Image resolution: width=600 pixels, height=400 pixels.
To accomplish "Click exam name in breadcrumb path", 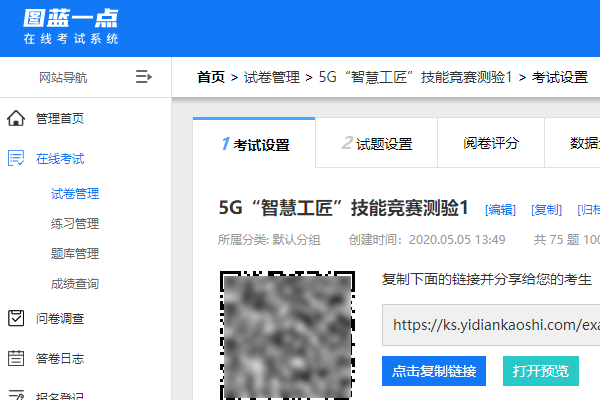I will [415, 77].
